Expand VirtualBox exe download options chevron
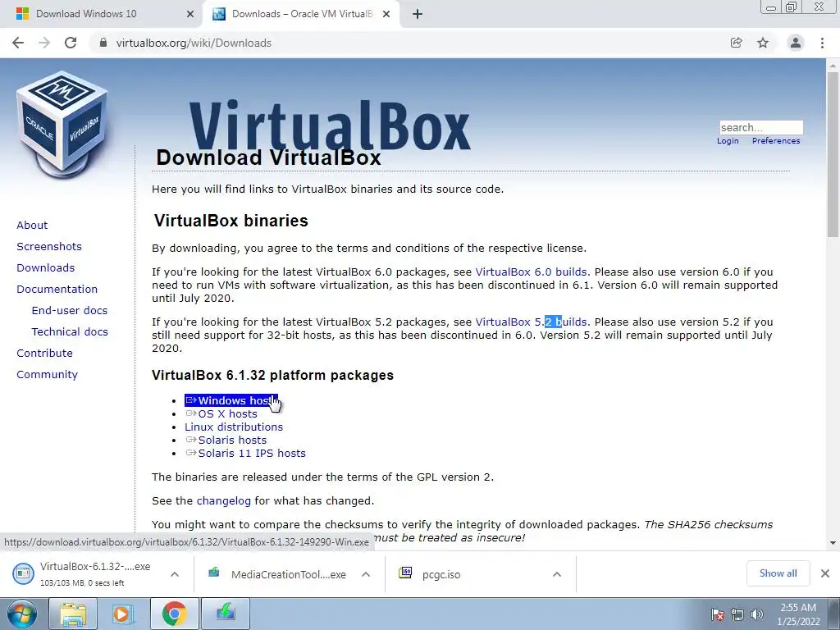The height and width of the screenshot is (630, 840). click(175, 574)
